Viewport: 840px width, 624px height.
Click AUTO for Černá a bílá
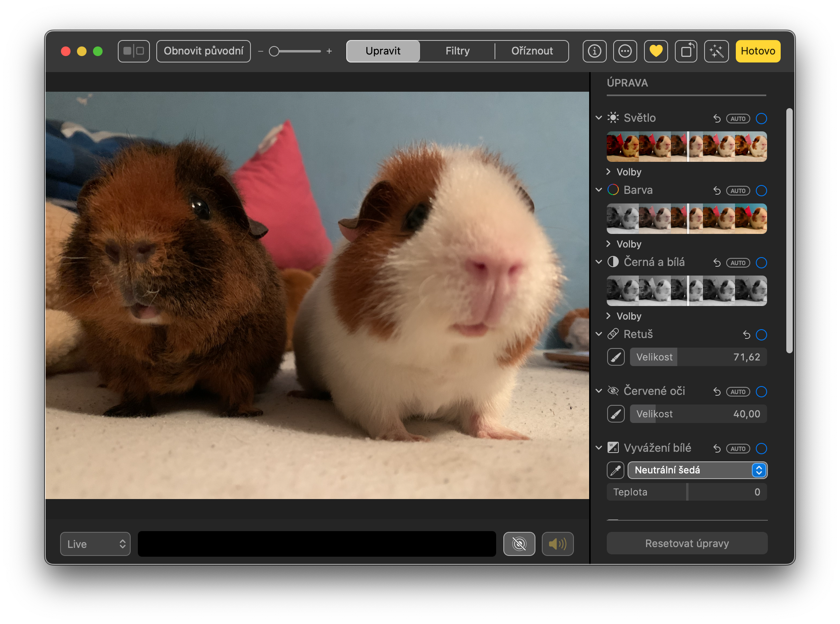[738, 263]
